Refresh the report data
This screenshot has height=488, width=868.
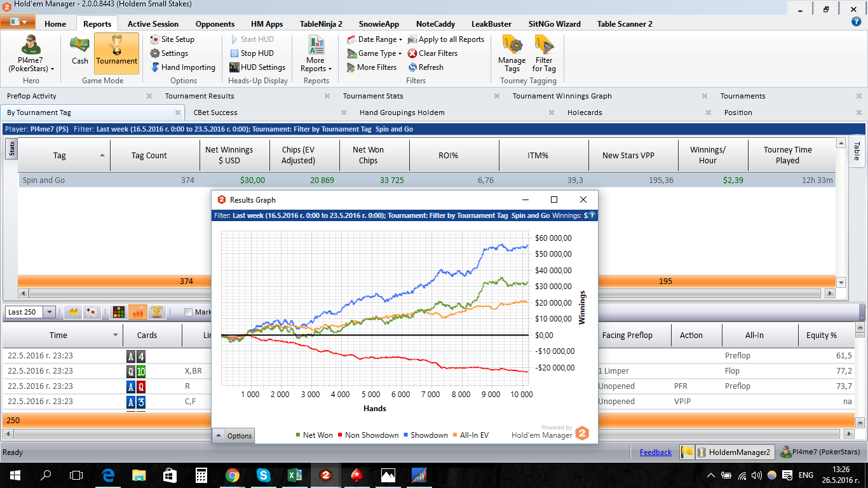[426, 67]
